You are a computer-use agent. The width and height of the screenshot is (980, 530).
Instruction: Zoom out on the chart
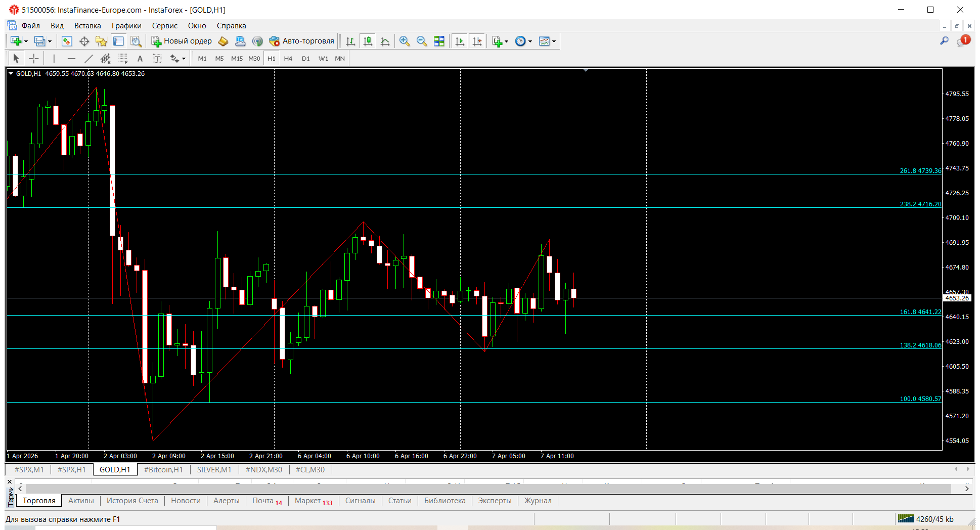pyautogui.click(x=421, y=41)
